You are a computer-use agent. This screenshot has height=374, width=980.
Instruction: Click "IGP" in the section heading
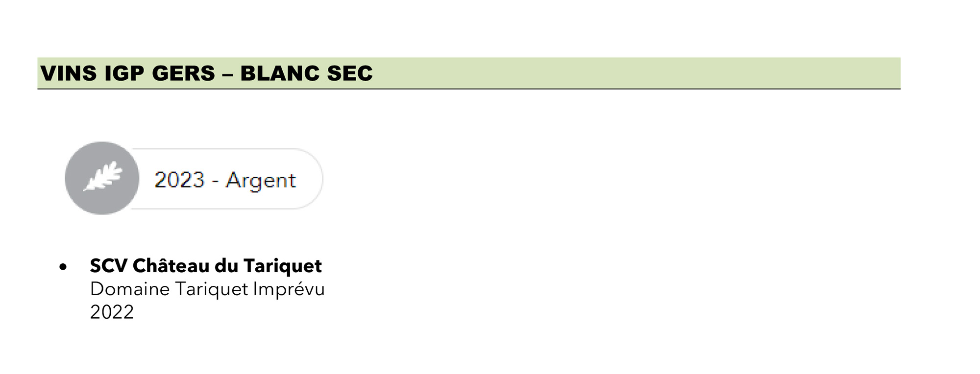[124, 73]
